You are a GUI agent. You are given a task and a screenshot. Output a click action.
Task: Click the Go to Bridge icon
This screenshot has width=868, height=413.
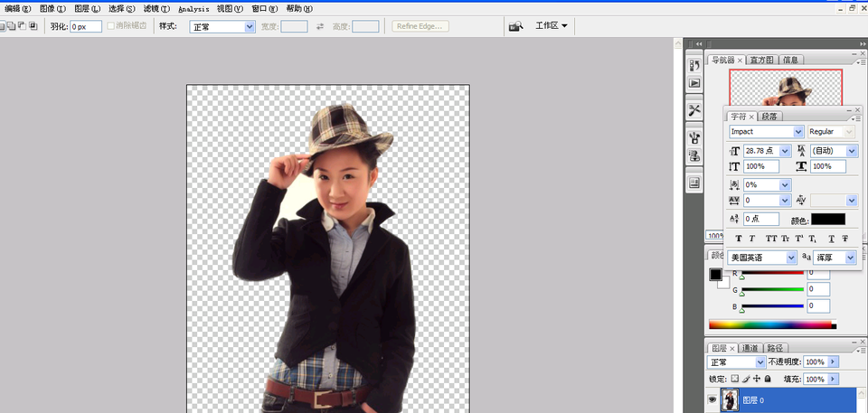pyautogui.click(x=516, y=26)
